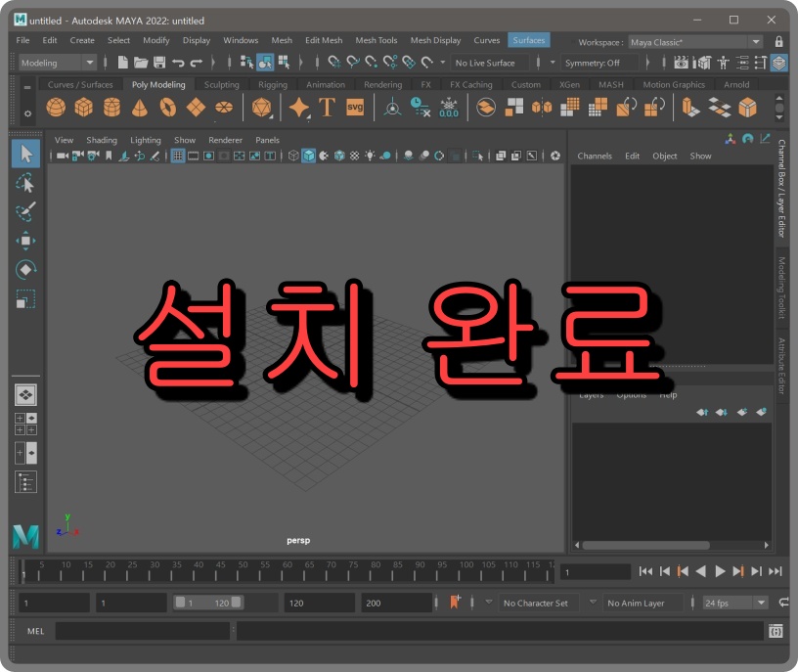Image resolution: width=798 pixels, height=672 pixels.
Task: Open the Maya Classic workspace dropdown
Action: tap(758, 42)
